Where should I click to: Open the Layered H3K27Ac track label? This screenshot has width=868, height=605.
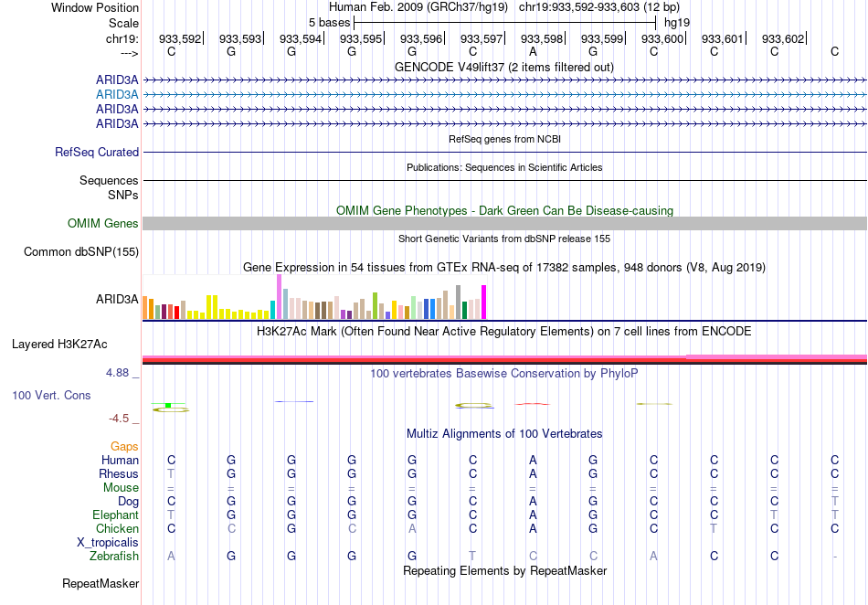(59, 345)
